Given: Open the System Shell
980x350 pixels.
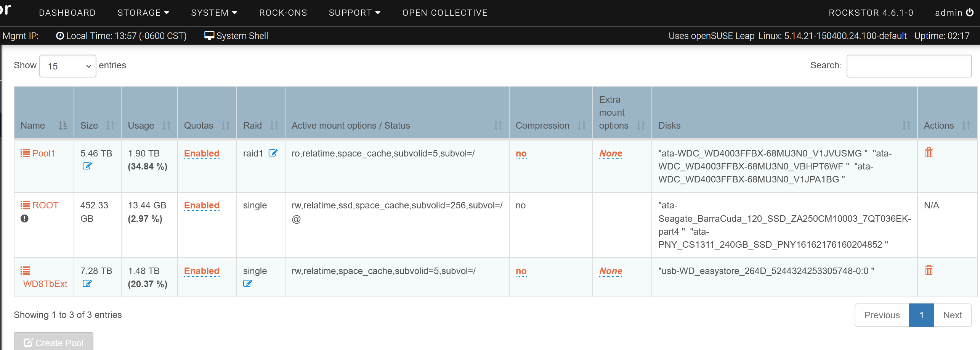Looking at the screenshot, I should point(236,36).
